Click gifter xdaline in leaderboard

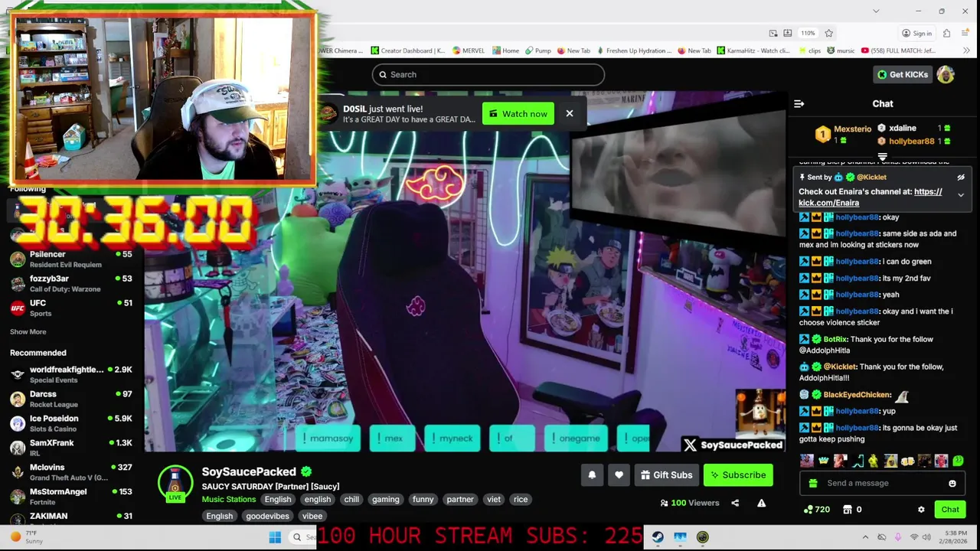(x=903, y=128)
